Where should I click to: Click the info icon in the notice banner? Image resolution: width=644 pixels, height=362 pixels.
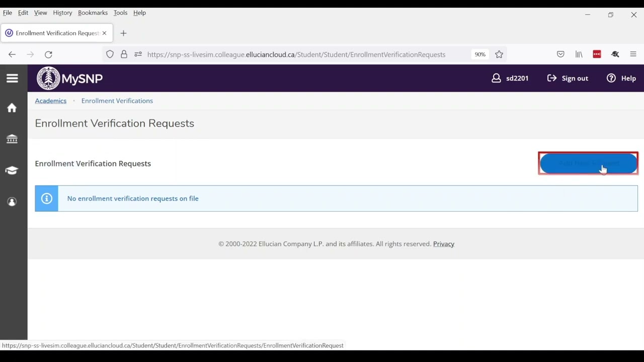click(46, 199)
